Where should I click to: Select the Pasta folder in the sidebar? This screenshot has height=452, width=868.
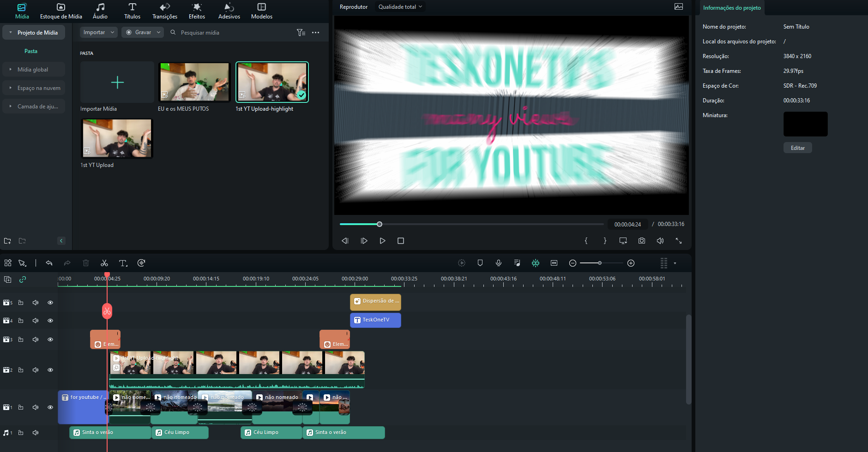point(31,51)
